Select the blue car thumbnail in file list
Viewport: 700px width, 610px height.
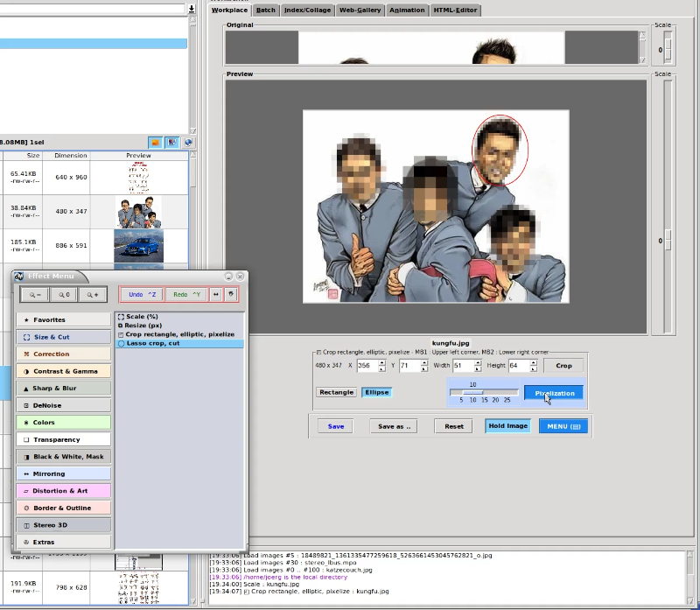click(138, 246)
